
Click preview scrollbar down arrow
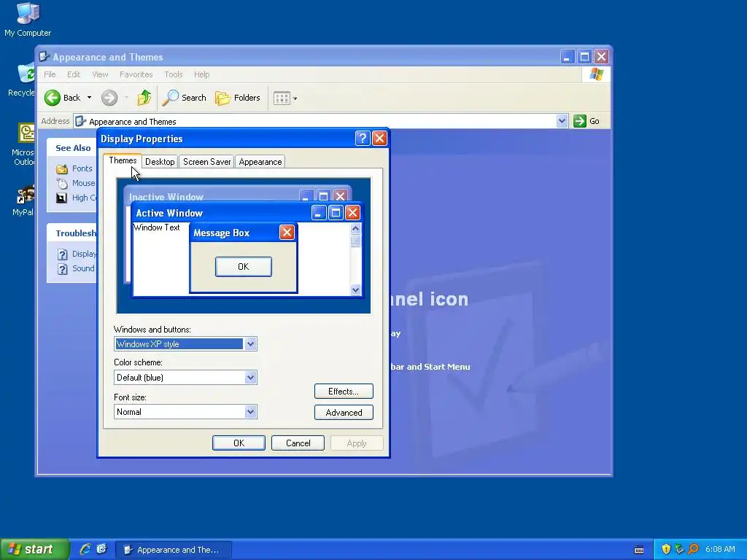pos(355,289)
